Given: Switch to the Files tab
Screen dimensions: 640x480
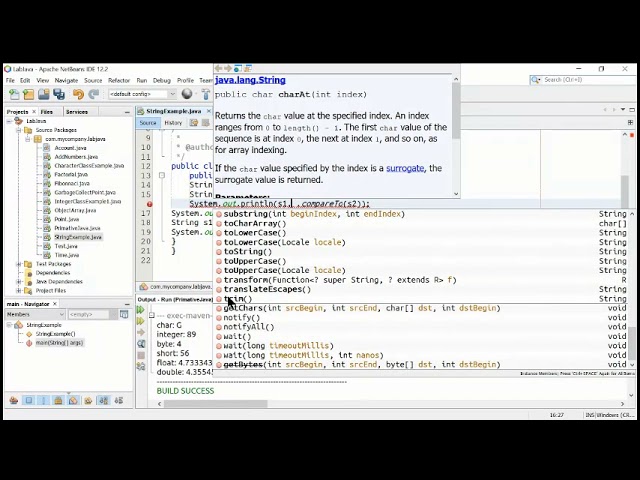Looking at the screenshot, I should tap(47, 112).
